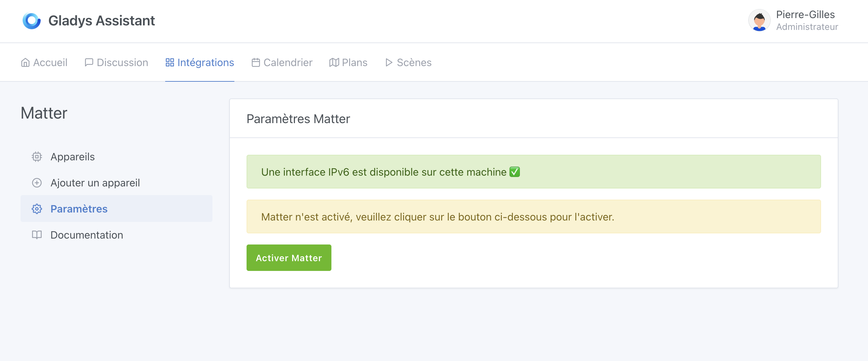
Task: Click the Documentation book icon
Action: coord(37,235)
